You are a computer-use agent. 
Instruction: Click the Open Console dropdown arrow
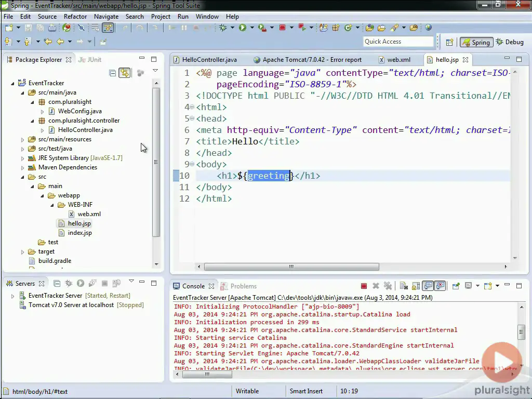[497, 286]
